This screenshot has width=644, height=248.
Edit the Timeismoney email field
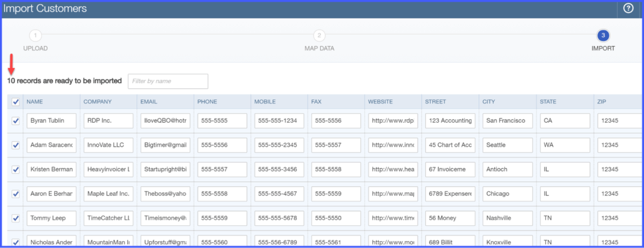click(165, 218)
